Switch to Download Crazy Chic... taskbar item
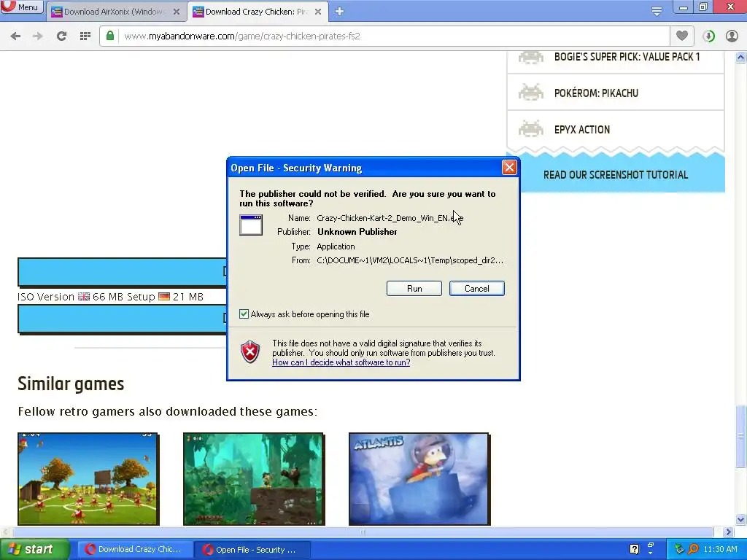747x560 pixels. (x=135, y=549)
